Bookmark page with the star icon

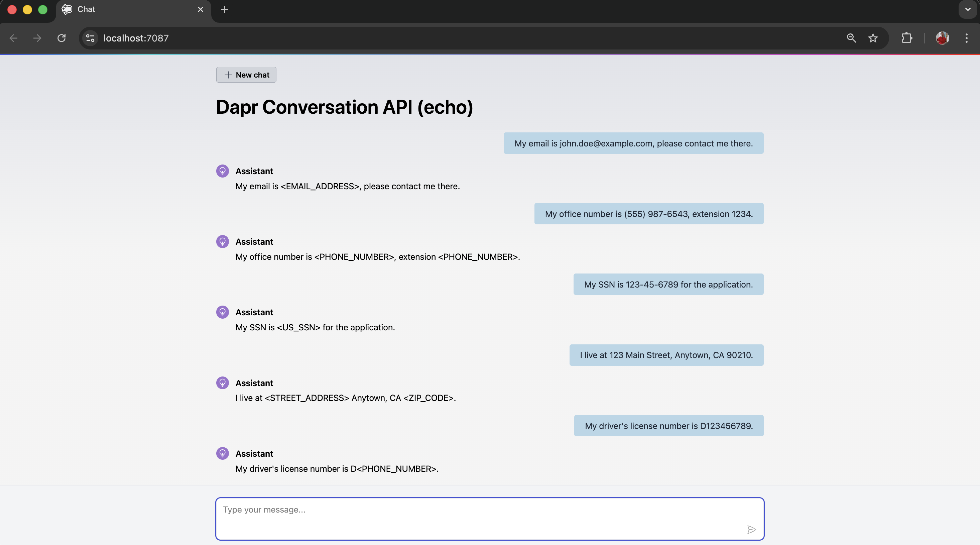873,38
